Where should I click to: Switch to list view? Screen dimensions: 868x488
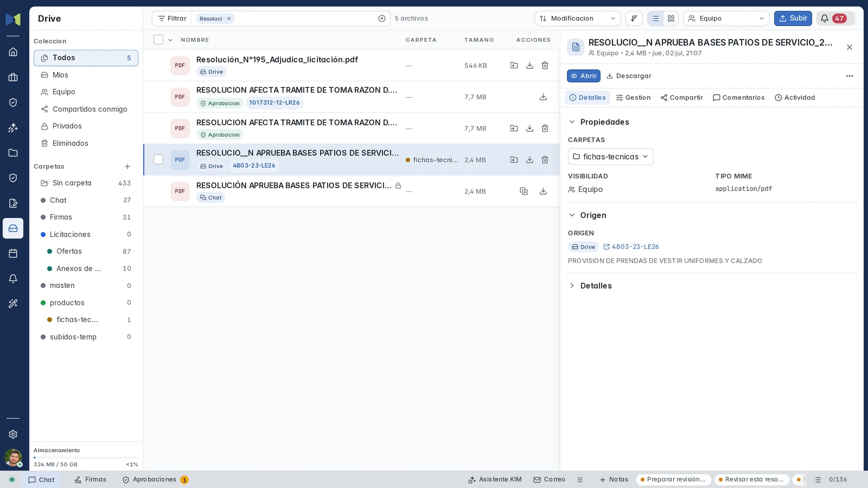point(655,18)
